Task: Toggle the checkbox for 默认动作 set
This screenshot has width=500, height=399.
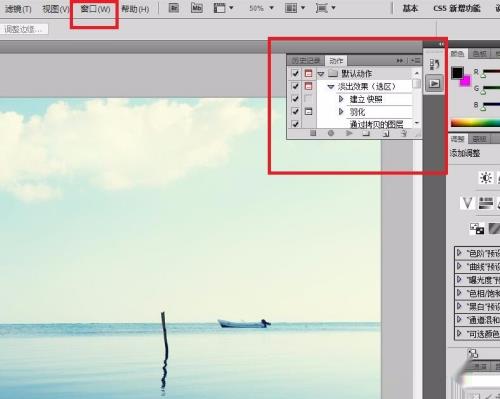Action: [x=295, y=73]
